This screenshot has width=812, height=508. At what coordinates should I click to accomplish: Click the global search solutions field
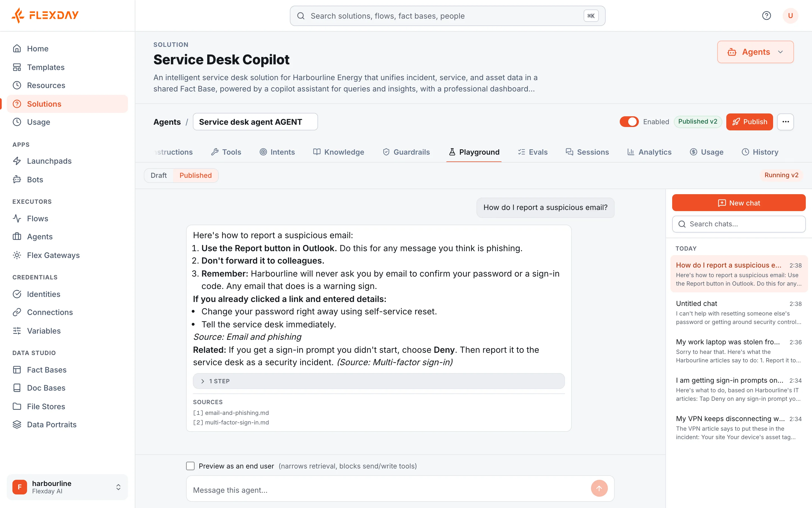click(447, 16)
